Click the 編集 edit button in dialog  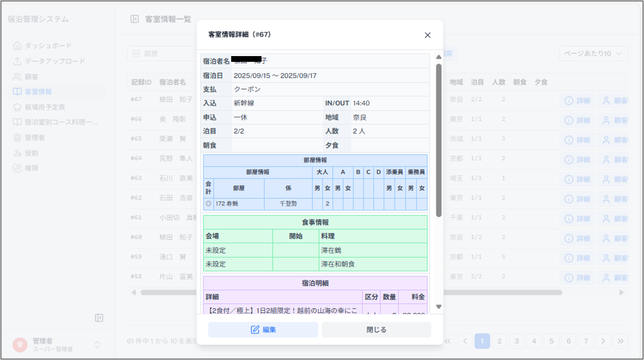pyautogui.click(x=263, y=329)
